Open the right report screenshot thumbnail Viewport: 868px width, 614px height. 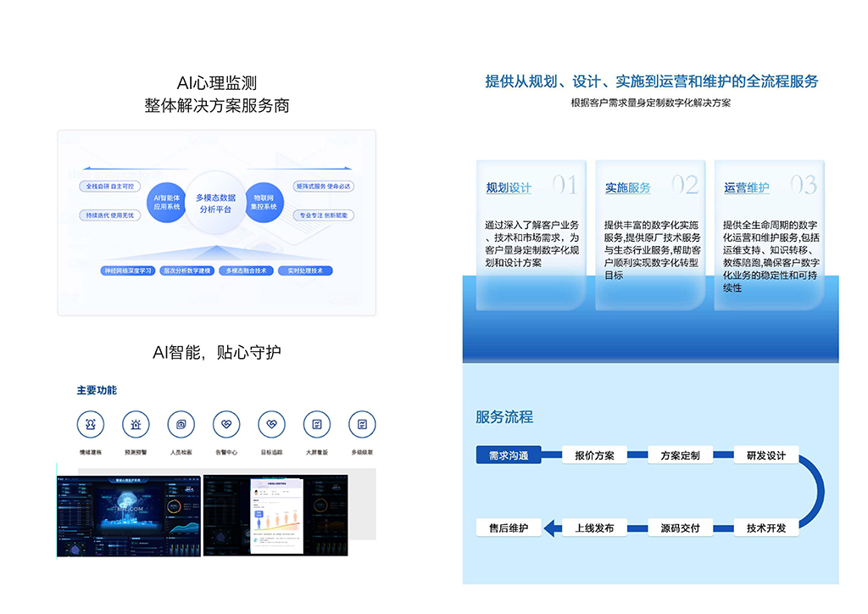pos(275,516)
